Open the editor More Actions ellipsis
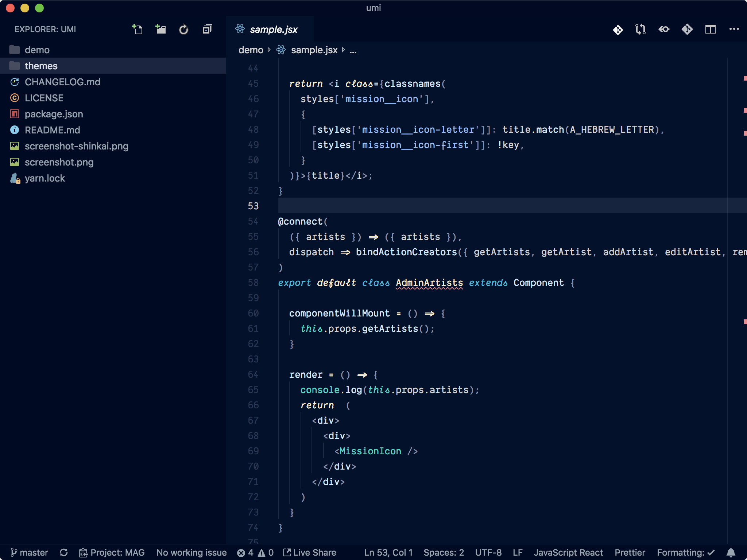The height and width of the screenshot is (560, 747). click(734, 29)
